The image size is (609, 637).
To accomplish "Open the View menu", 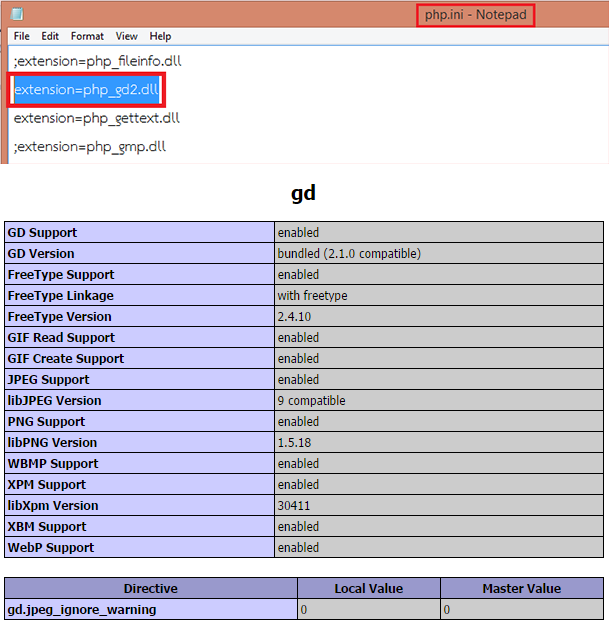I will (x=127, y=36).
